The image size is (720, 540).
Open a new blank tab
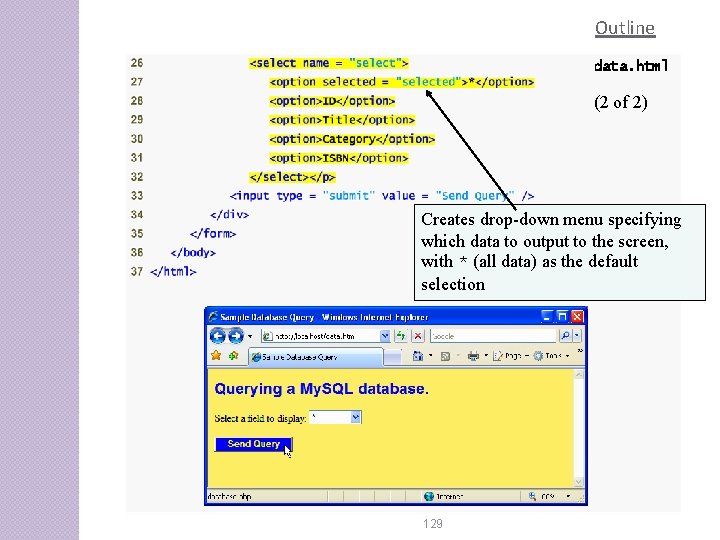tap(392, 357)
